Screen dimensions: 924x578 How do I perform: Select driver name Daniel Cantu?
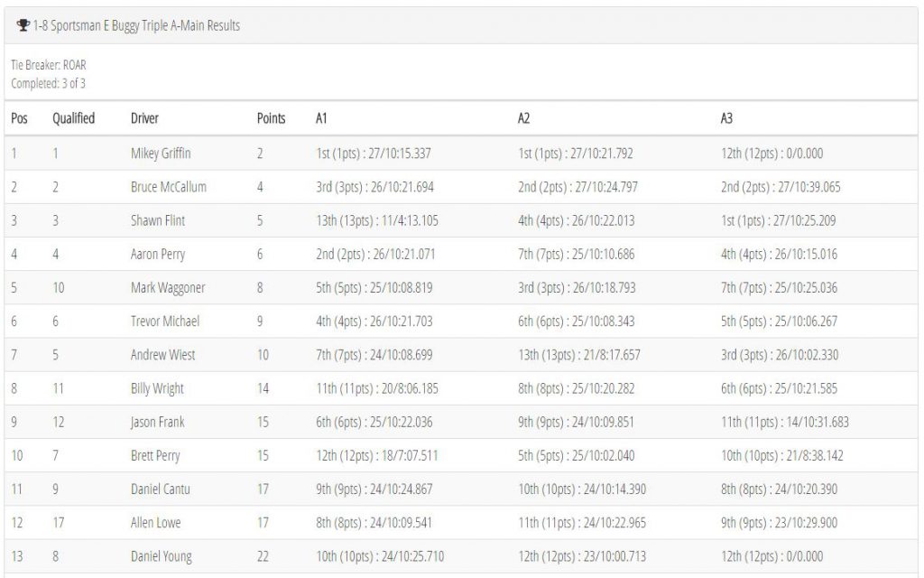[x=161, y=489]
